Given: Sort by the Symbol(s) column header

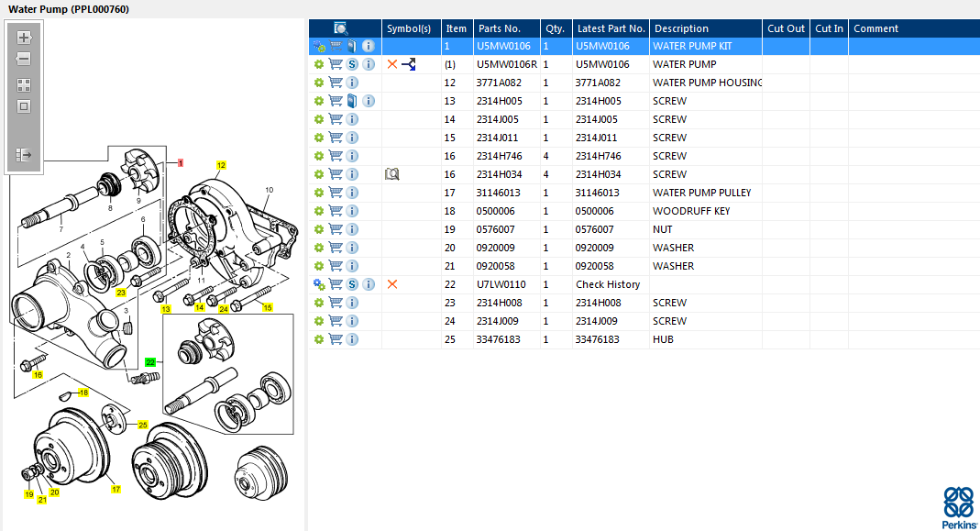Looking at the screenshot, I should (412, 28).
